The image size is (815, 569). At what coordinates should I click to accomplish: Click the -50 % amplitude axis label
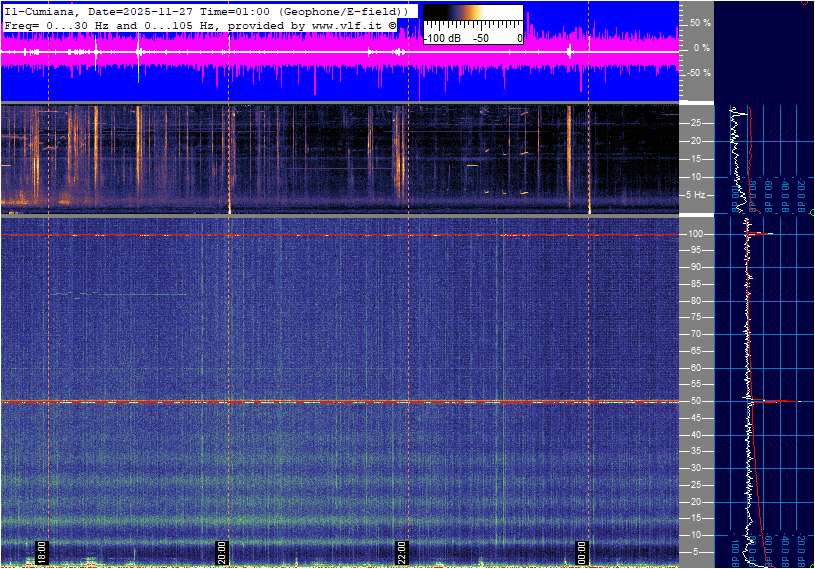point(699,73)
